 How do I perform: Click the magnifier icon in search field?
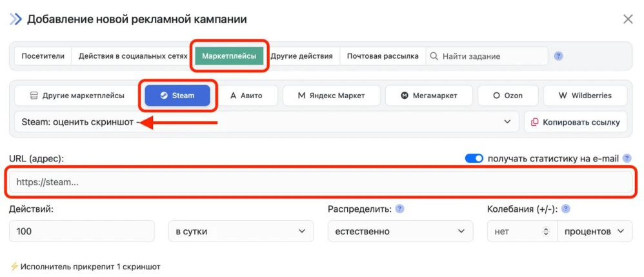(x=434, y=56)
